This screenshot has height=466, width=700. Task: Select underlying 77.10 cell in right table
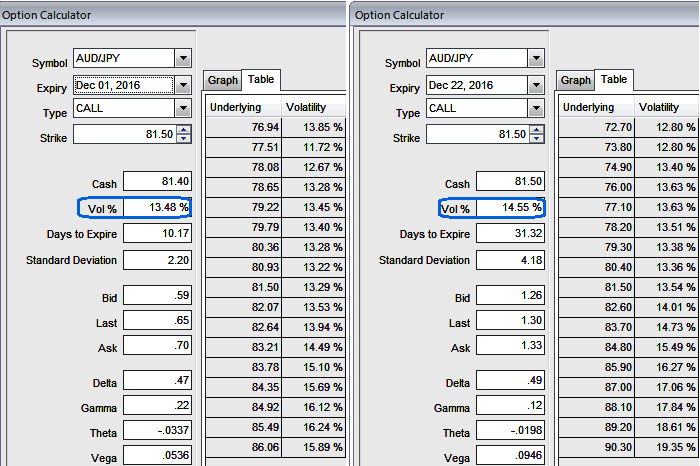click(596, 207)
